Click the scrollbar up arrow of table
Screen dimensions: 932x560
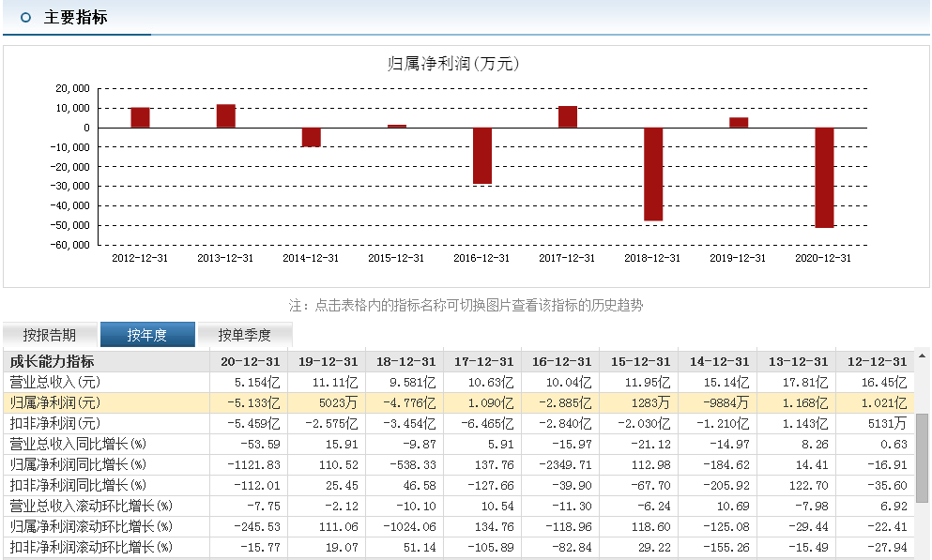click(x=923, y=356)
